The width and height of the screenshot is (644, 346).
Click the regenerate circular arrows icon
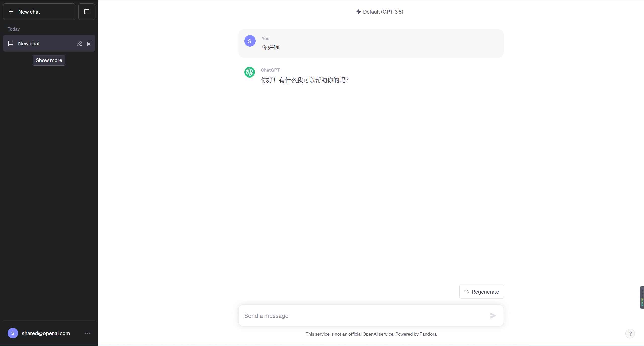pos(467,292)
